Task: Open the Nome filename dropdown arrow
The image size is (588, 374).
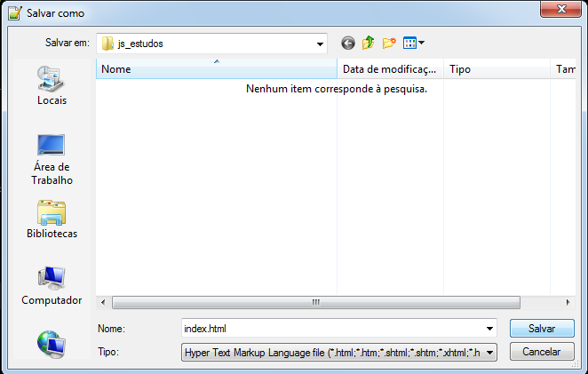Action: pyautogui.click(x=489, y=329)
